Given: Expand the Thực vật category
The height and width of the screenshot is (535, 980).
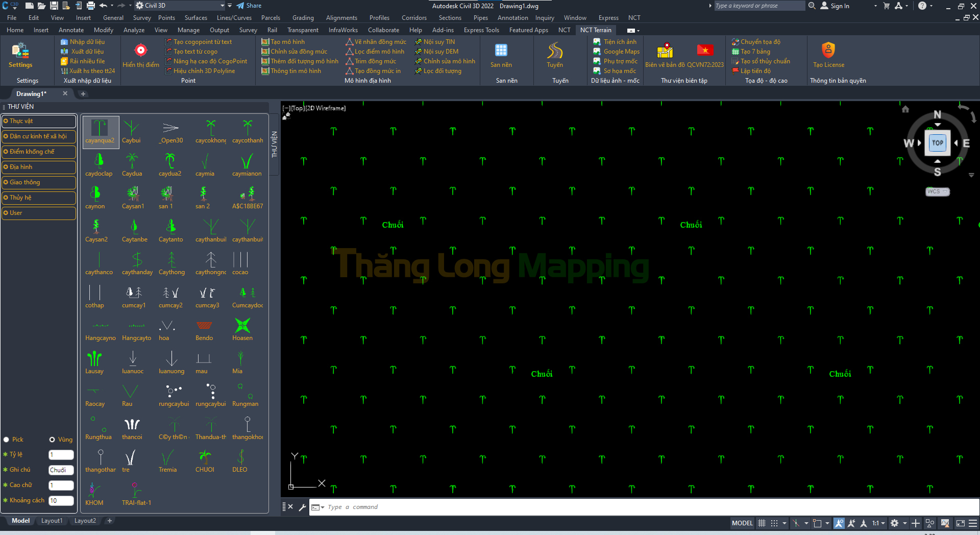Looking at the screenshot, I should [39, 121].
